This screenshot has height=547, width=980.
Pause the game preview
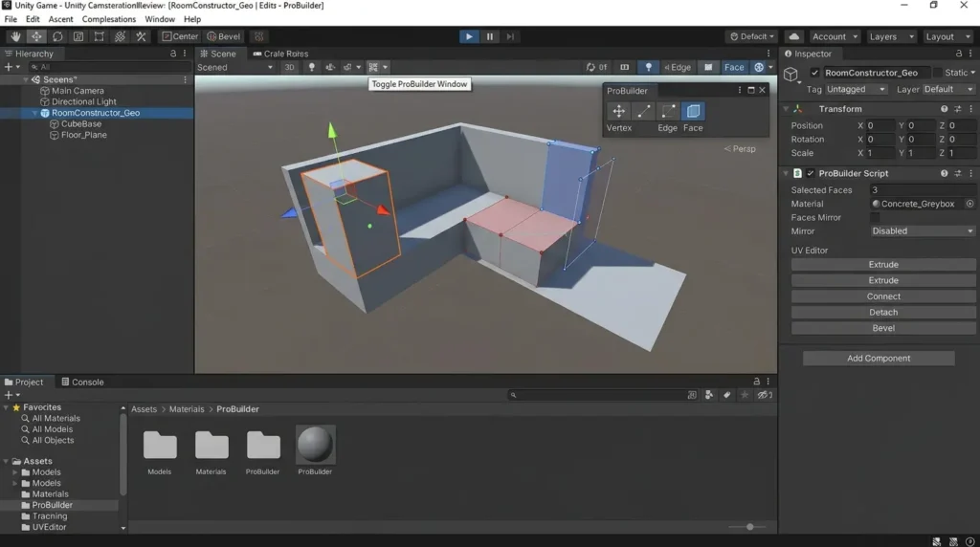[489, 36]
